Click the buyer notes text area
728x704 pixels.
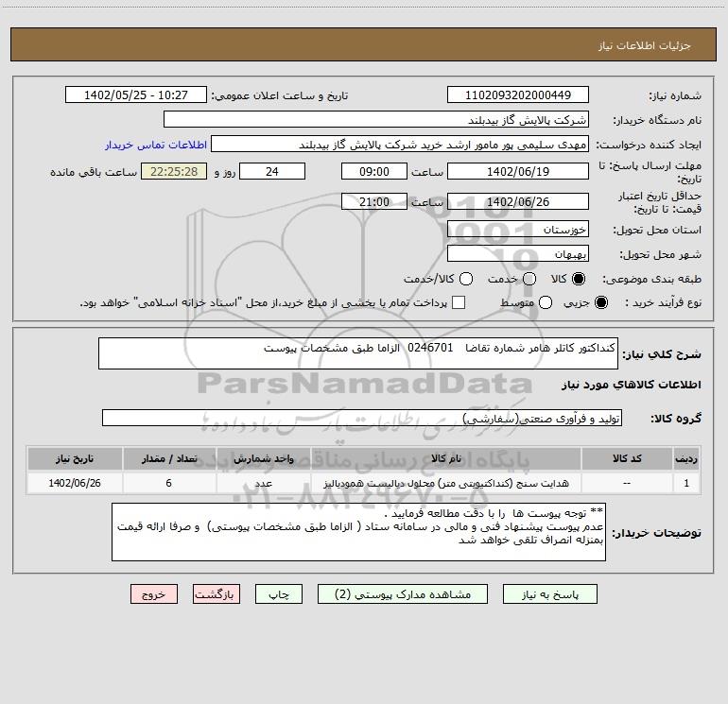click(359, 532)
